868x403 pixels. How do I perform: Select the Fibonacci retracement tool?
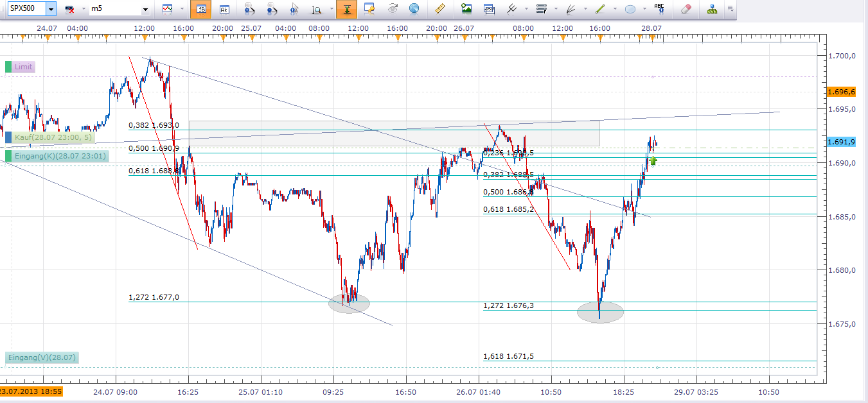[541, 10]
